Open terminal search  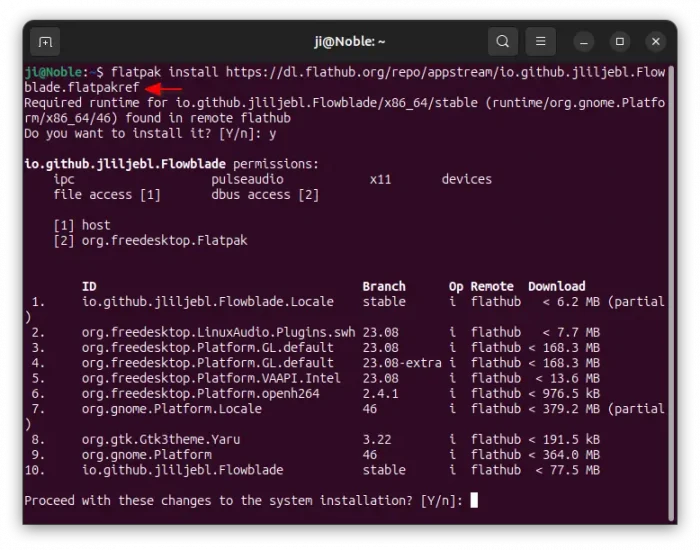coord(503,42)
